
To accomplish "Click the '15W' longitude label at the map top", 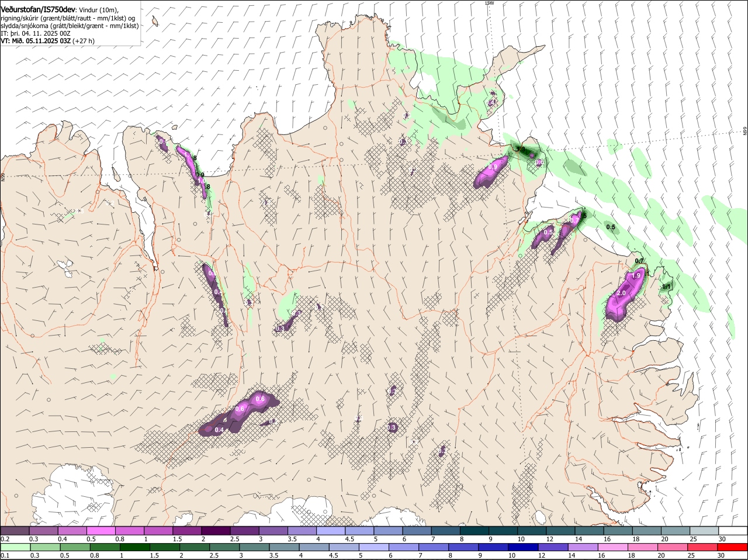I will (x=489, y=3).
